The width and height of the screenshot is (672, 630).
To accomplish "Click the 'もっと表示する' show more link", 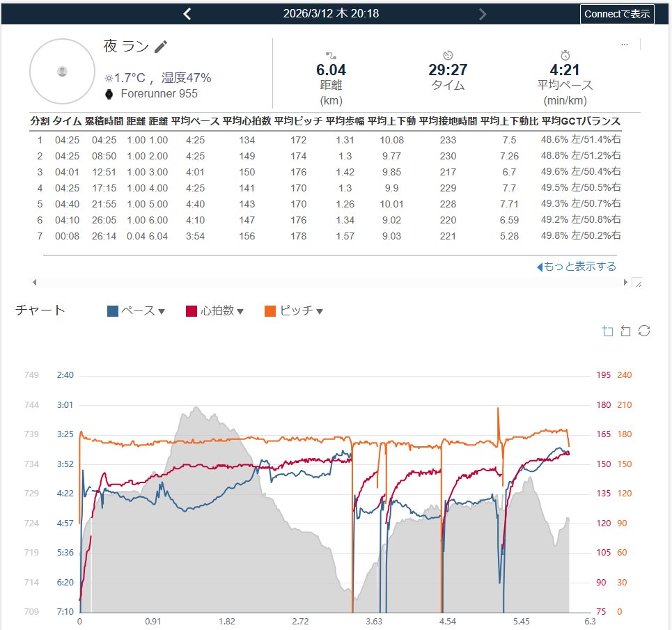I will tap(577, 267).
